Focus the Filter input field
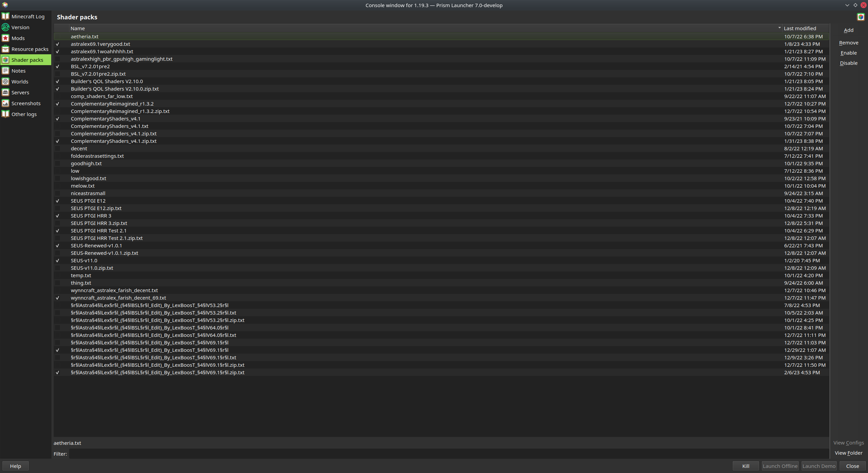 (449, 454)
